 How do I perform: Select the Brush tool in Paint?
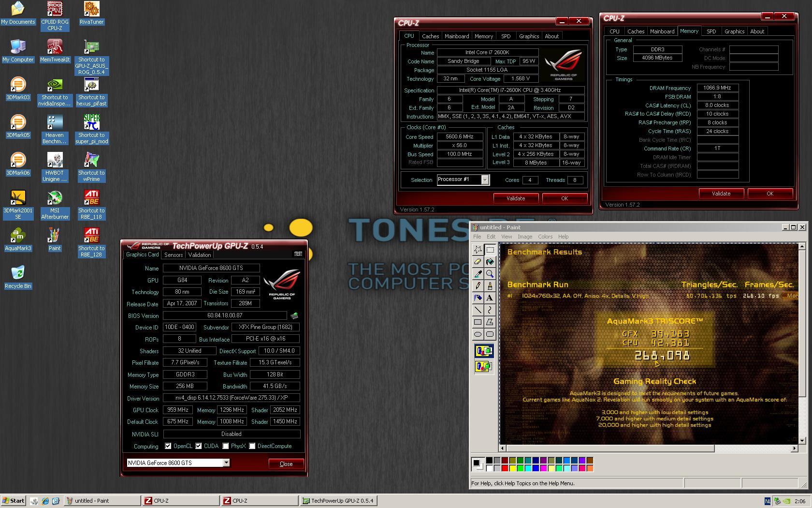[x=490, y=286]
